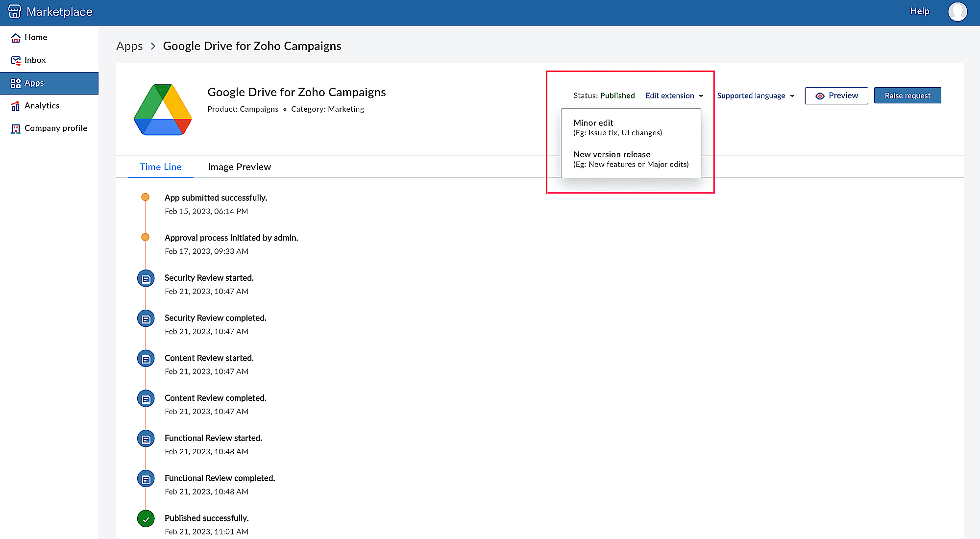Go back to the Apps breadcrumb
This screenshot has width=980, height=539.
click(129, 46)
